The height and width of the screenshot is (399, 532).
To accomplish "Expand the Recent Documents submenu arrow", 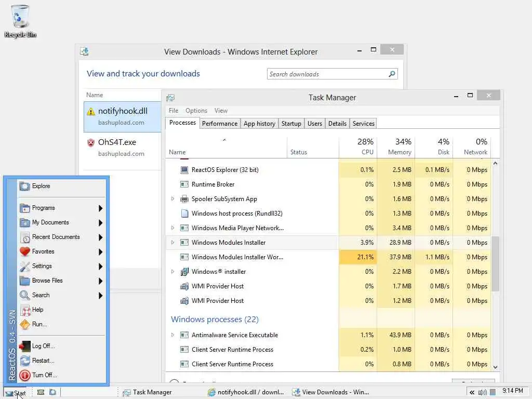I will tap(100, 237).
